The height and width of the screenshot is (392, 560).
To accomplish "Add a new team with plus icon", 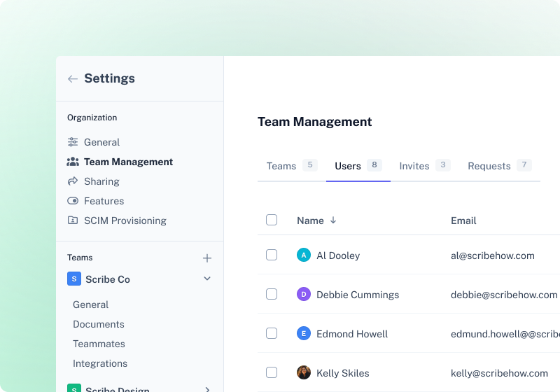I will tap(207, 258).
